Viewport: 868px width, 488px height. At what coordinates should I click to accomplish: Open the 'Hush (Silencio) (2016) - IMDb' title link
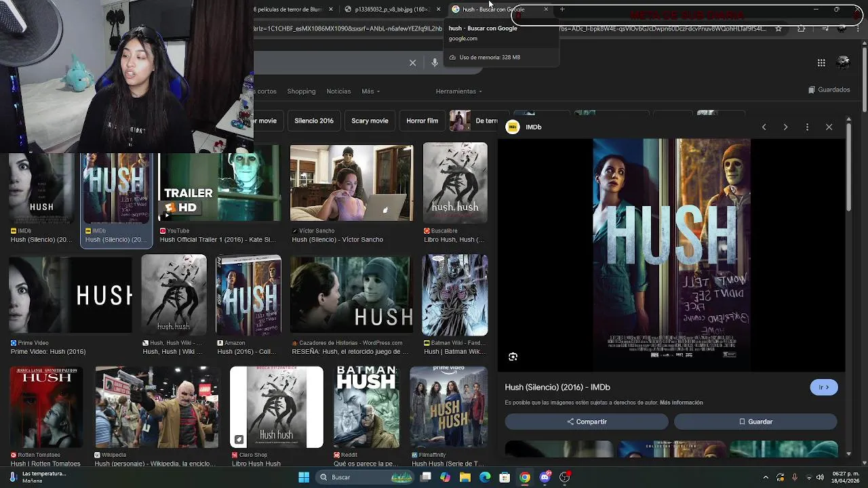(557, 387)
